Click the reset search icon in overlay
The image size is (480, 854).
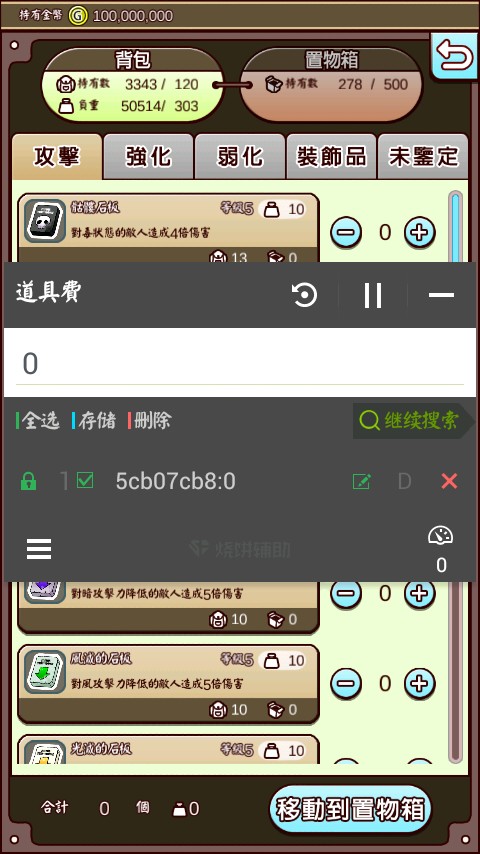(x=304, y=295)
